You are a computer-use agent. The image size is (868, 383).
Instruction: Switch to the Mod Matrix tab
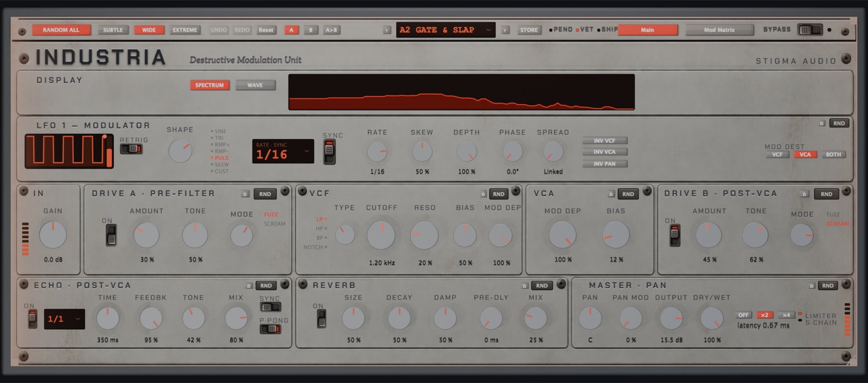719,30
